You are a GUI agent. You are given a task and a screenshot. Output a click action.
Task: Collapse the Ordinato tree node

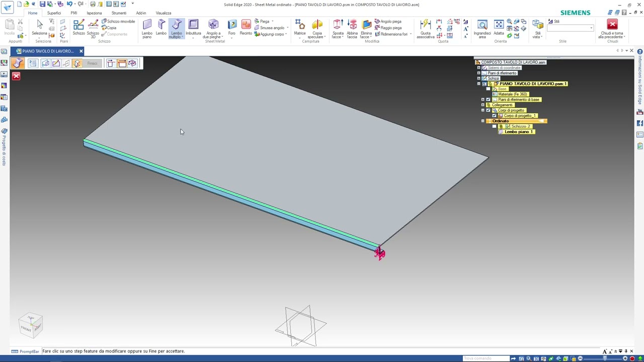pos(482,121)
